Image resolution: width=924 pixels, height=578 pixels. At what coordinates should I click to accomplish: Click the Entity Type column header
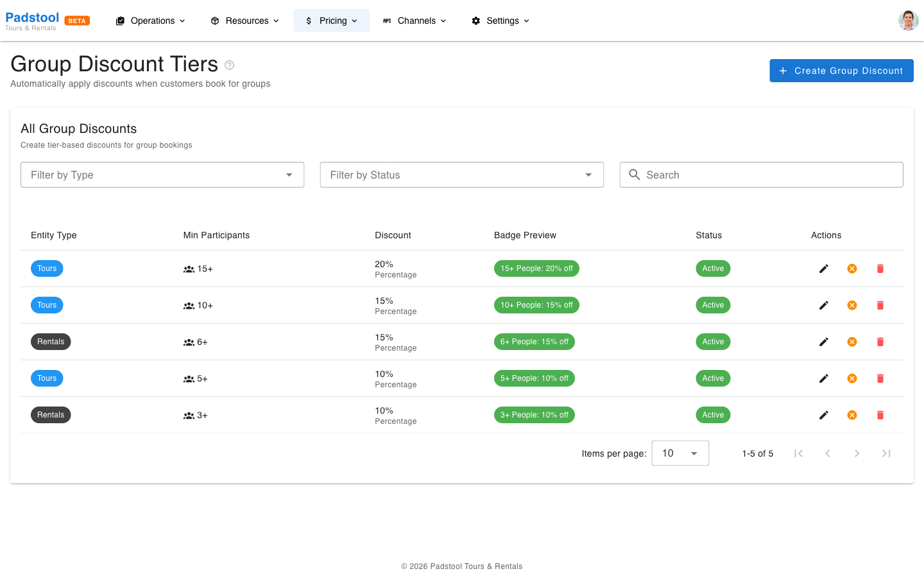54,235
